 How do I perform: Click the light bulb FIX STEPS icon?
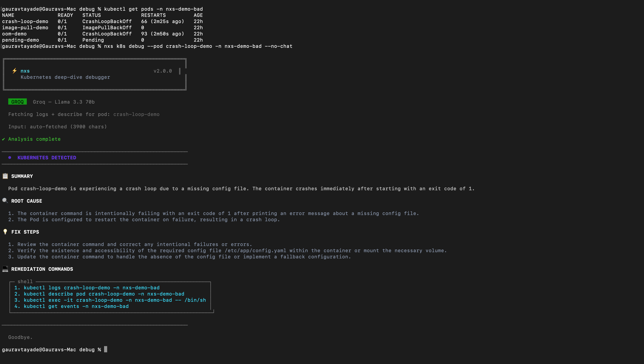pos(5,232)
